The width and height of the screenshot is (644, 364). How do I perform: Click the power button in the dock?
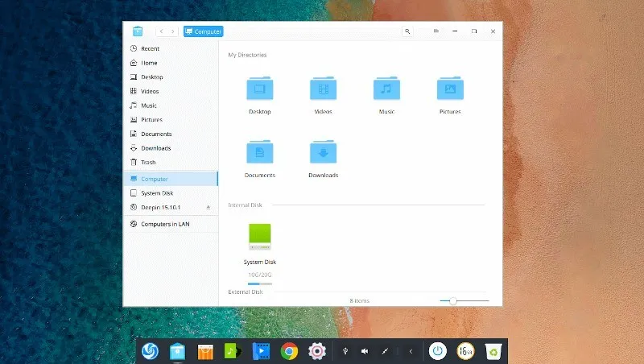[437, 350]
